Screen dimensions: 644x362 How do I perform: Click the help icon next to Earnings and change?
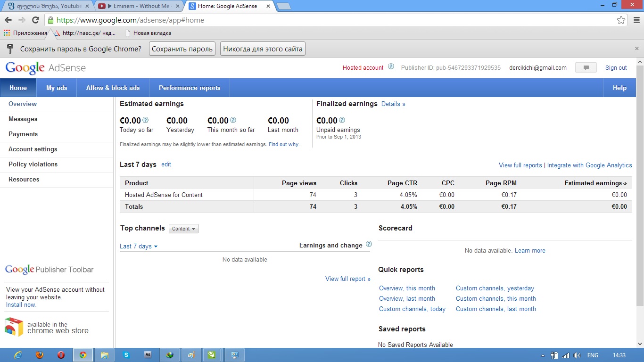369,244
